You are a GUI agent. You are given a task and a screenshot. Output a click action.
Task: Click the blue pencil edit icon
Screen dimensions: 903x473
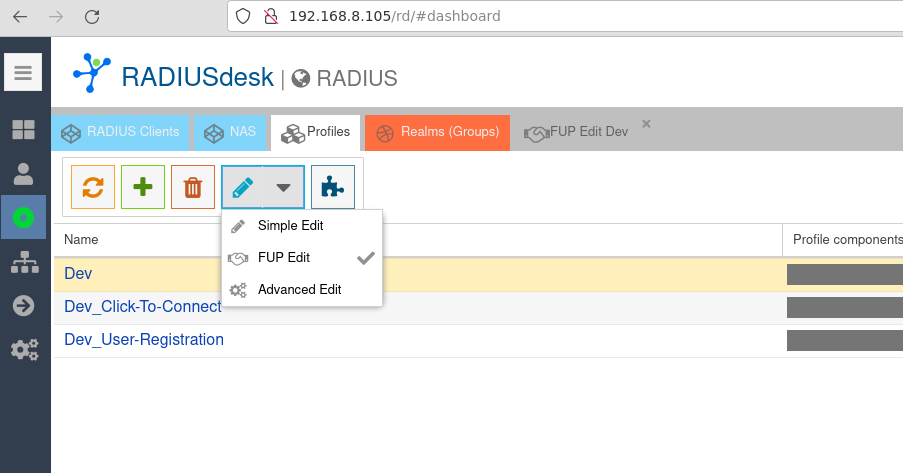(x=242, y=187)
